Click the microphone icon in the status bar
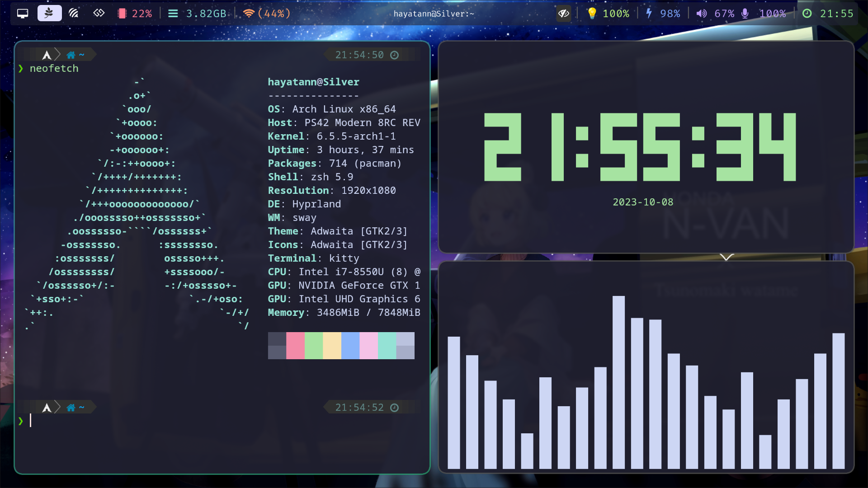The width and height of the screenshot is (868, 488). [745, 13]
